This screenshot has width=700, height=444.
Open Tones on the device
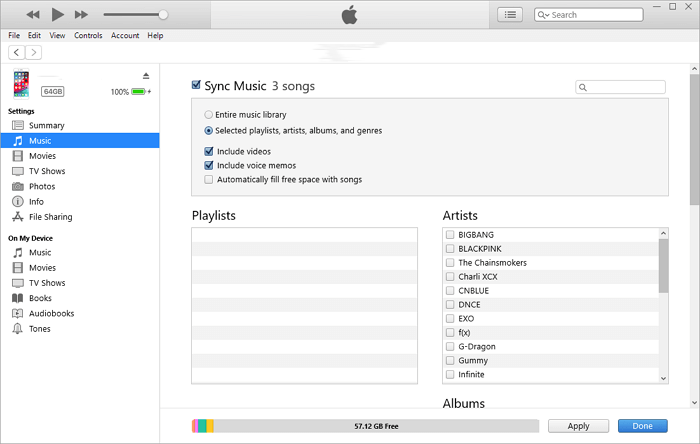(x=80, y=328)
